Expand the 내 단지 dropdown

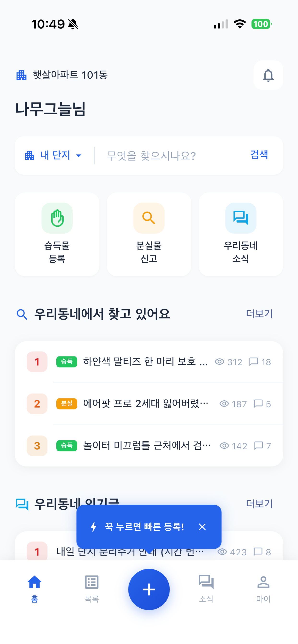[x=53, y=155]
